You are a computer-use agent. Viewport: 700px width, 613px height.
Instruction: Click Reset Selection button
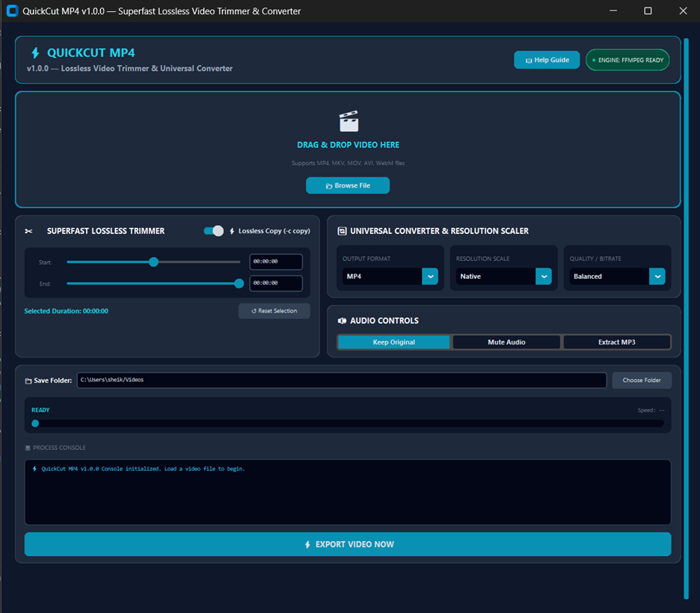(x=274, y=311)
